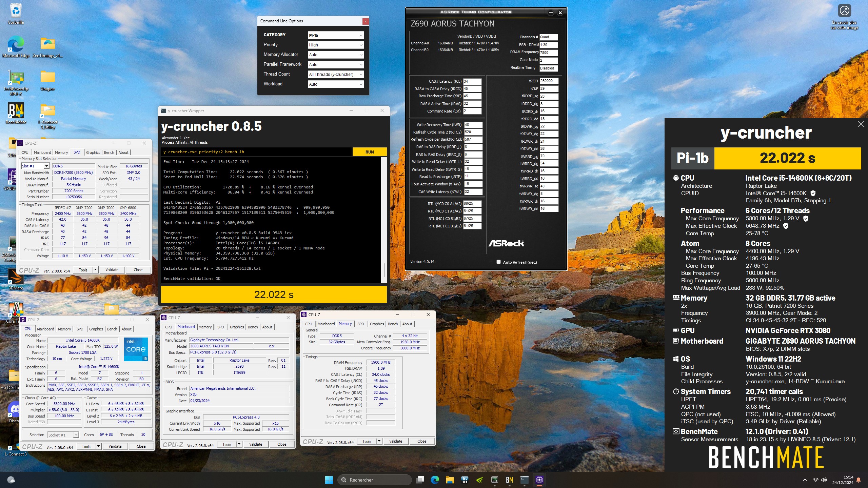Screen dimensions: 868x488
Task: Open the 3DMark desktop shortcut
Action: pyautogui.click(x=16, y=279)
